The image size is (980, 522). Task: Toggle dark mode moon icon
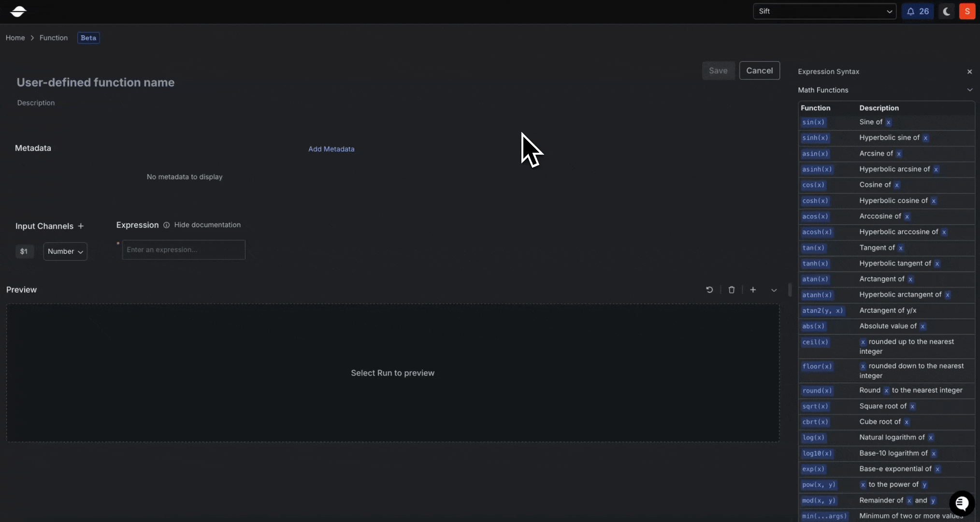pos(947,11)
